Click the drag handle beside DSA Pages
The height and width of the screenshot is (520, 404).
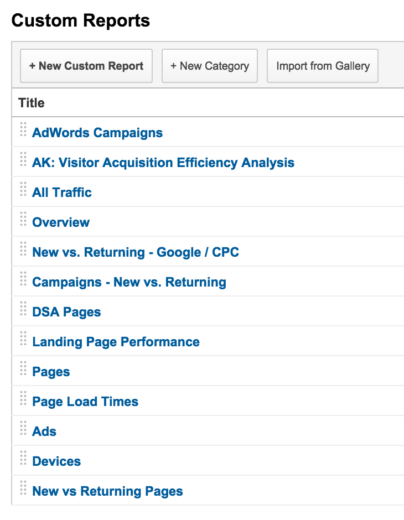pos(23,309)
